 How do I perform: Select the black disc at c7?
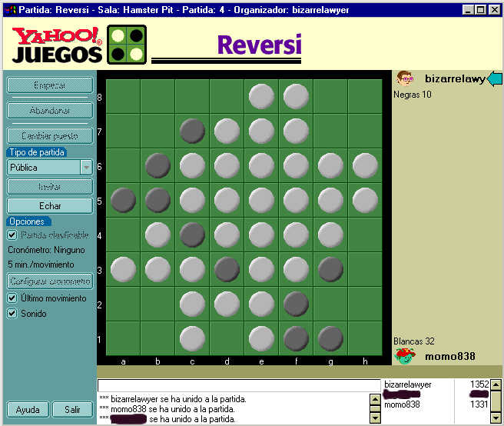click(192, 131)
